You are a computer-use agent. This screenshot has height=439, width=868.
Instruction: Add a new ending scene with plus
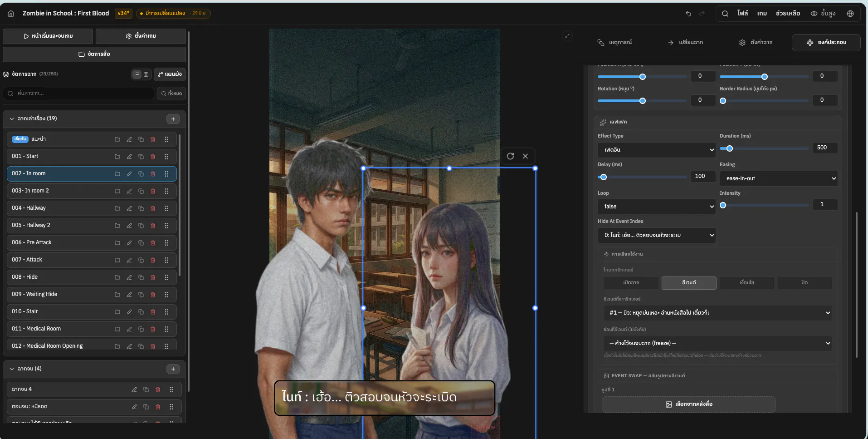(x=173, y=369)
